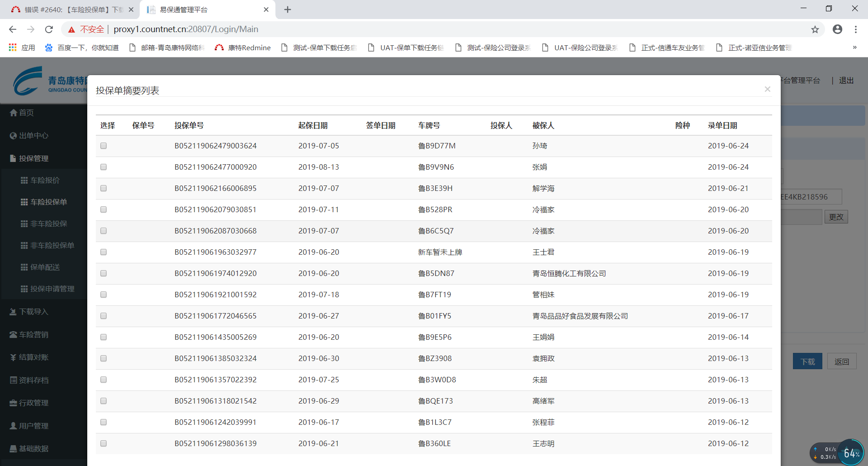Bookmark this page with star icon

pyautogui.click(x=815, y=29)
